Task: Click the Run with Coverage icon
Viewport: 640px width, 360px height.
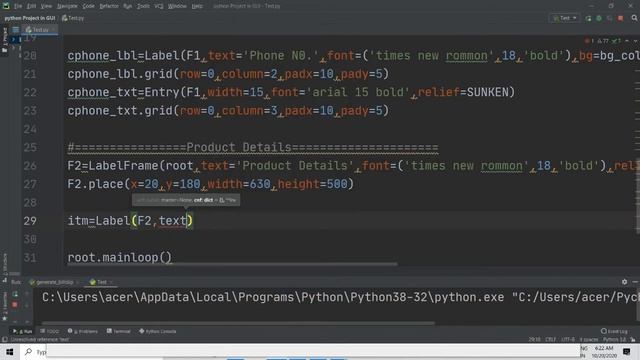Action: (x=609, y=18)
